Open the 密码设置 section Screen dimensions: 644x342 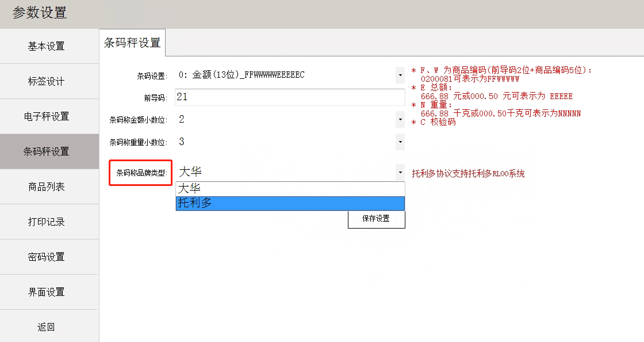point(46,257)
